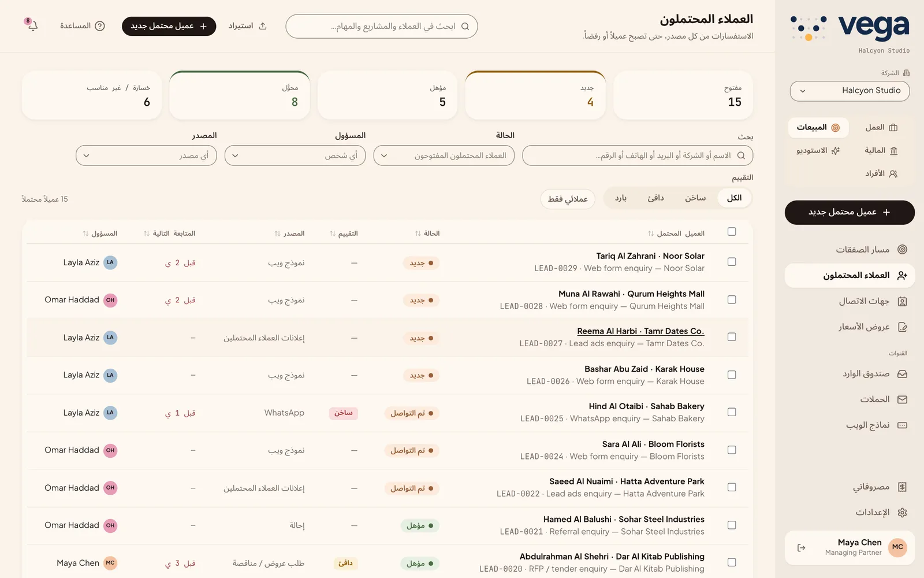Open مسار الصفقات pipeline icon
This screenshot has height=578, width=924.
902,250
